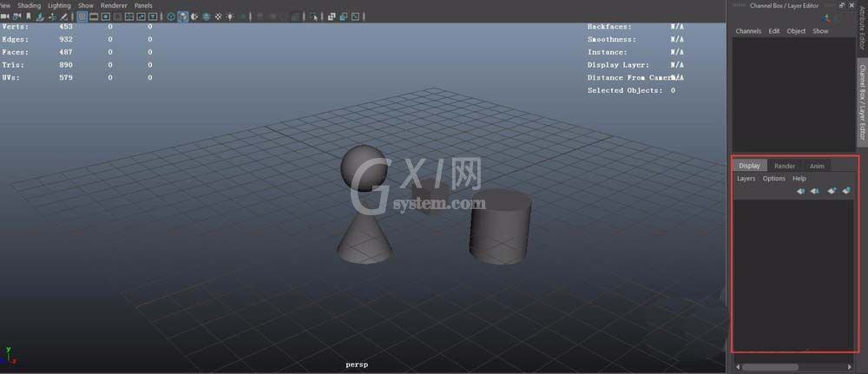Screen dimensions: 868x374
Task: Open the Channel Box Edit menu
Action: coord(774,31)
